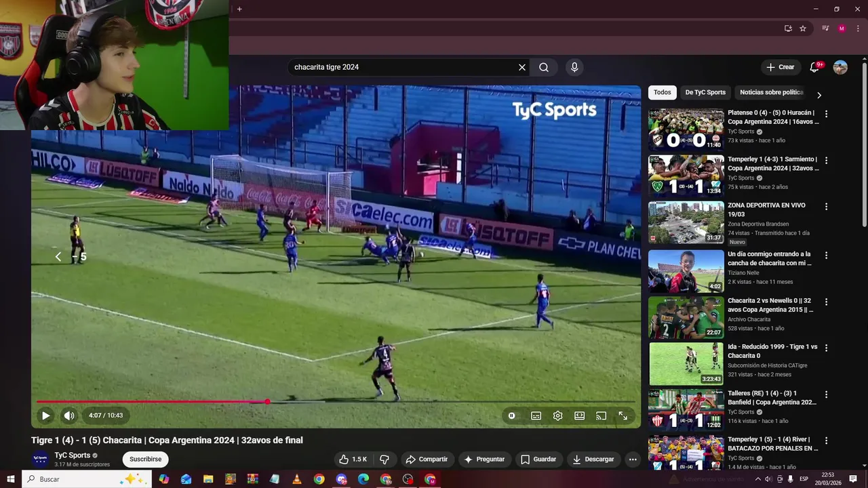Open options for Temperley vs Sarmiento video
The image size is (868, 488).
coord(826,160)
